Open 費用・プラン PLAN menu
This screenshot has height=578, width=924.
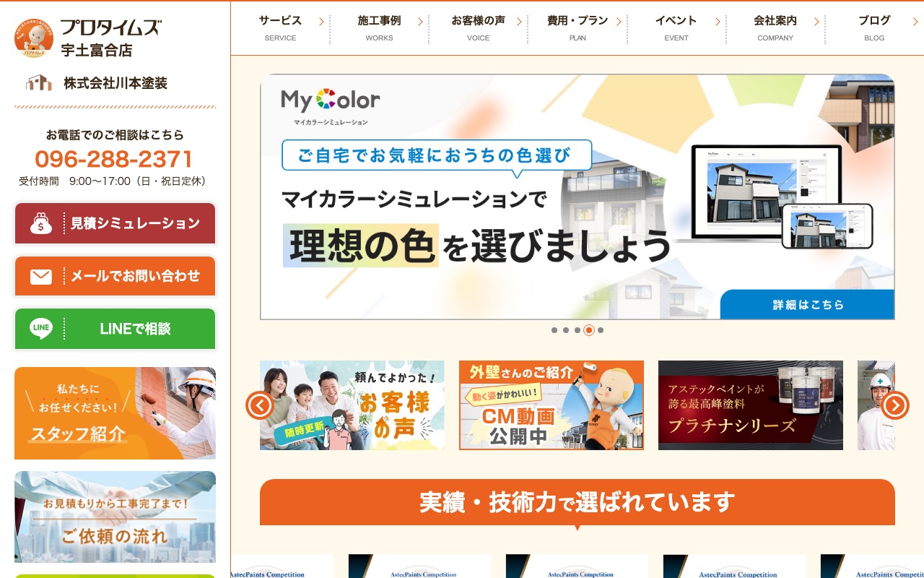click(577, 27)
